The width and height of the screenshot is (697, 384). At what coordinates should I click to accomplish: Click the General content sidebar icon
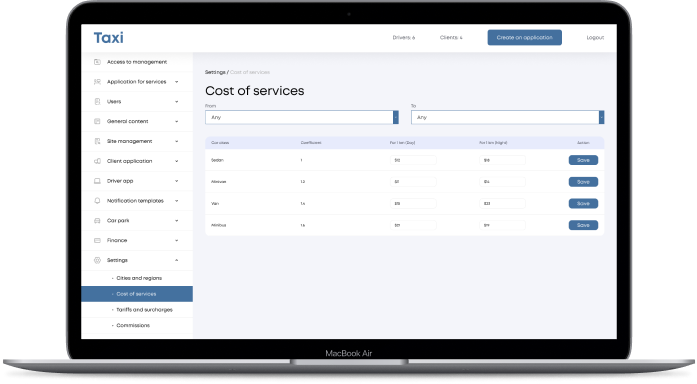coord(97,121)
